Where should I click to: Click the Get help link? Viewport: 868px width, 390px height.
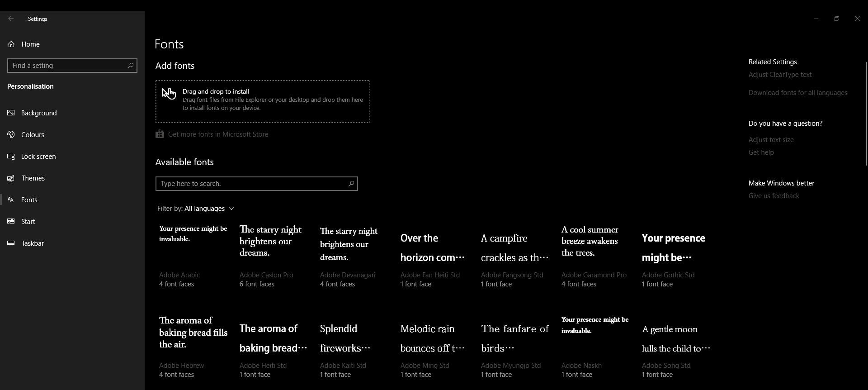pos(761,152)
